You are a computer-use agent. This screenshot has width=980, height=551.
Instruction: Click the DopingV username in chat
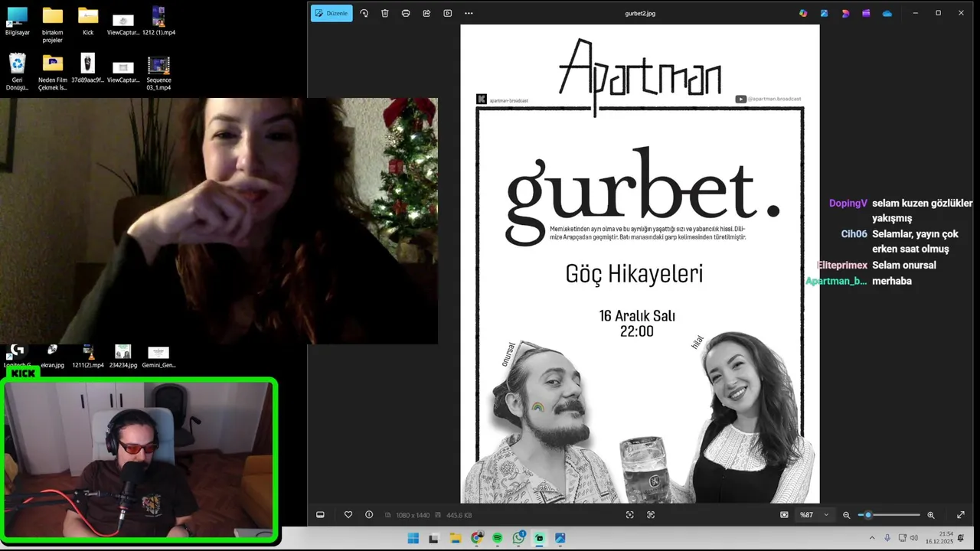848,204
